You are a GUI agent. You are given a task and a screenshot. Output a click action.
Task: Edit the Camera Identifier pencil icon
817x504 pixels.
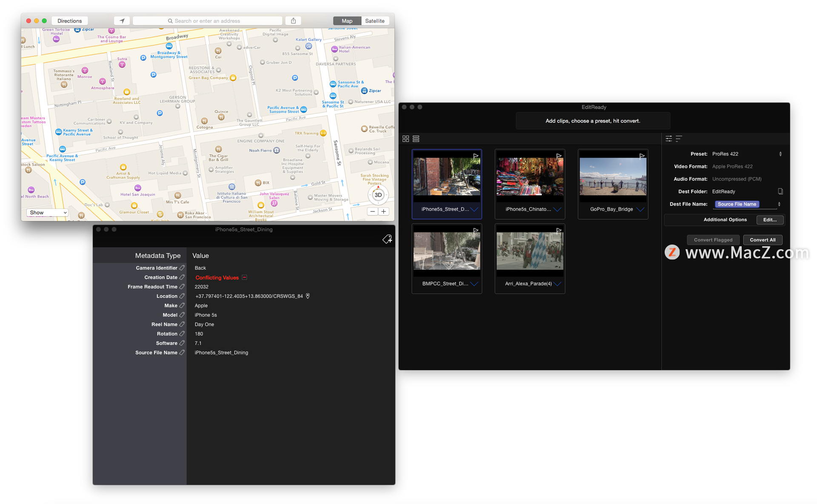[x=182, y=268]
